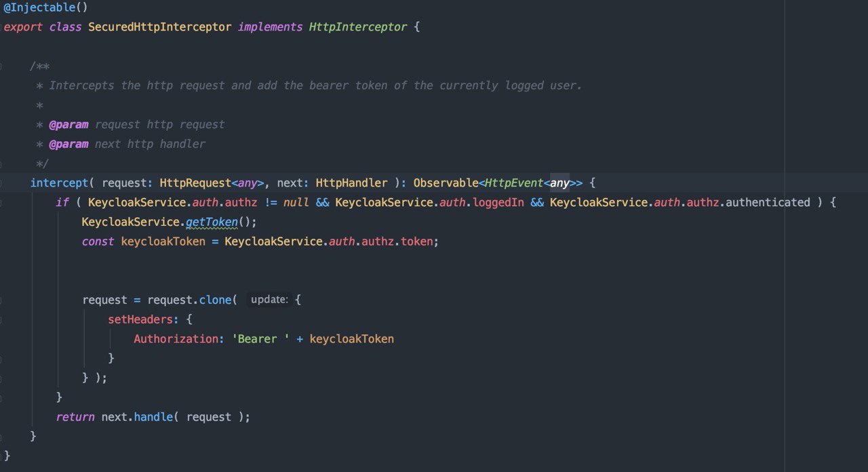The image size is (868, 472).
Task: Collapse fold marker beside setHeaders line
Action: [x=2, y=319]
